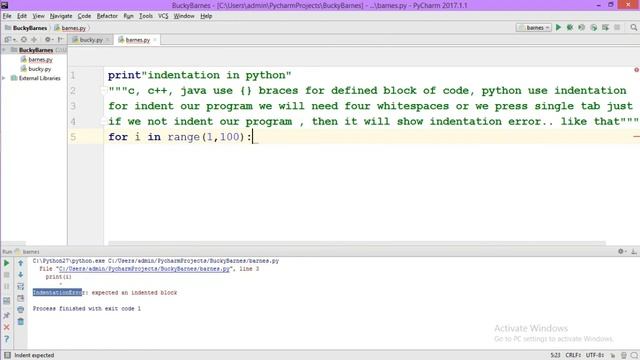This screenshot has width=640, height=360.
Task: Close the bucky.py editor tab
Action: pos(108,40)
